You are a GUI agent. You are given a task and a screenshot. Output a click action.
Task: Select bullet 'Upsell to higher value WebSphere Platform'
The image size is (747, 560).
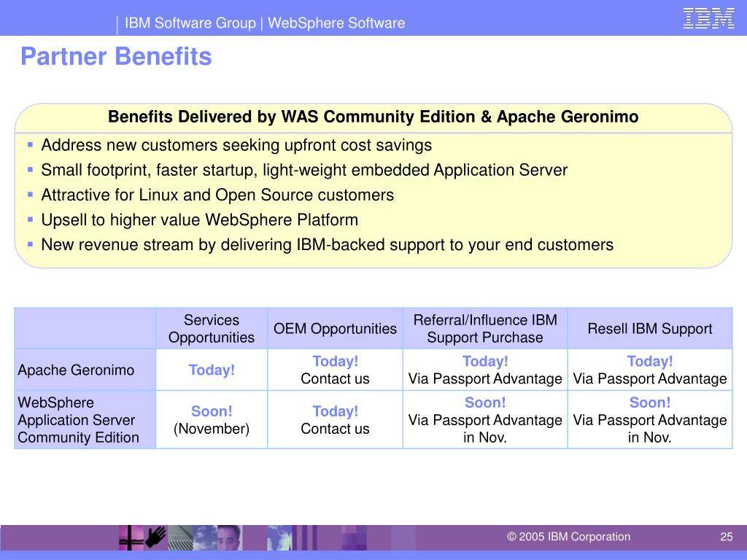tap(200, 219)
